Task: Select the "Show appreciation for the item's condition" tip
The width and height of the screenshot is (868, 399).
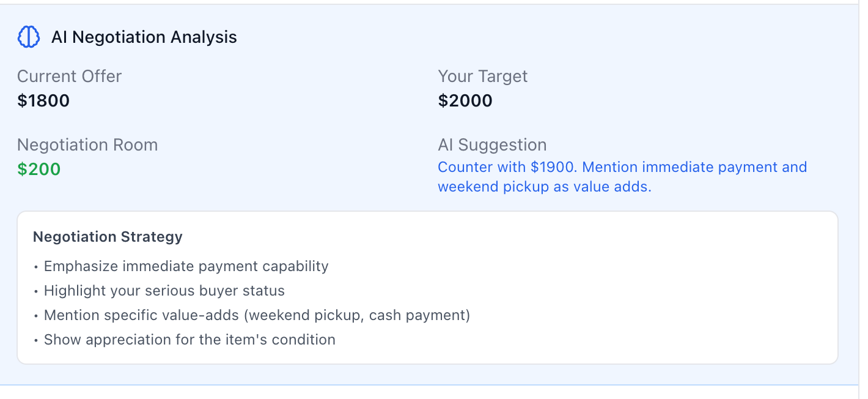Action: 189,340
